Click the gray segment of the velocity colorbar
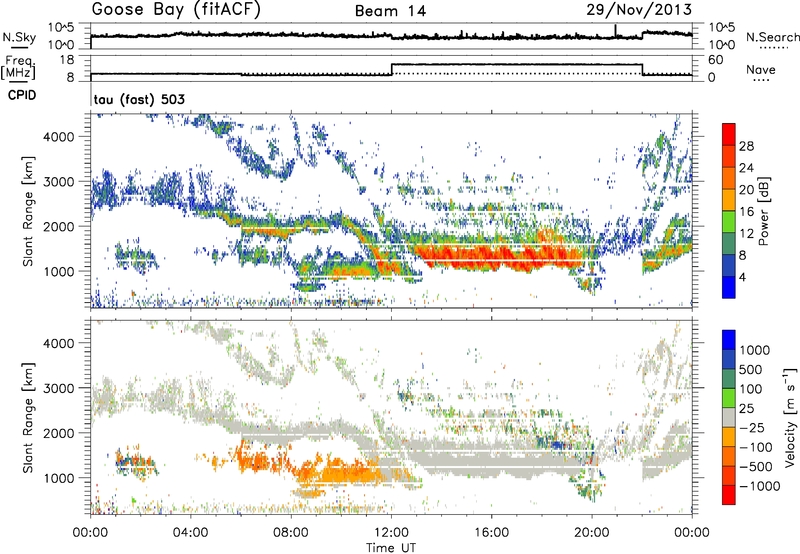 click(729, 417)
